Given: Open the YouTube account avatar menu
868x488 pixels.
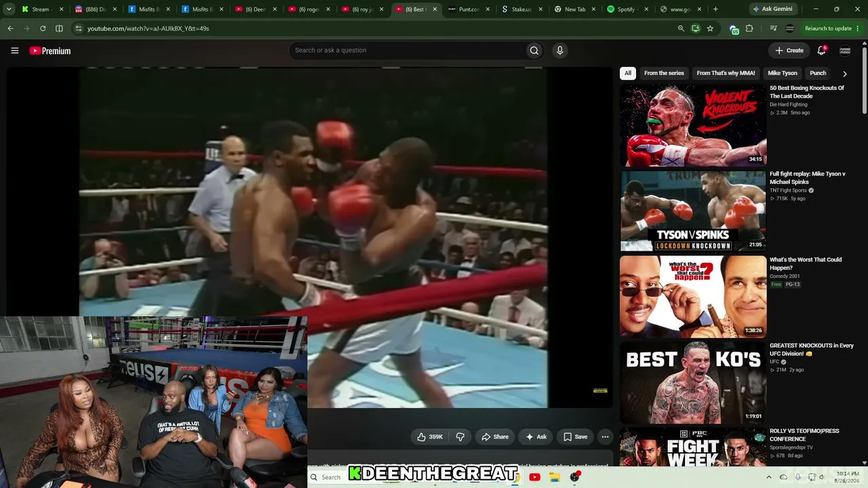Looking at the screenshot, I should tap(845, 50).
